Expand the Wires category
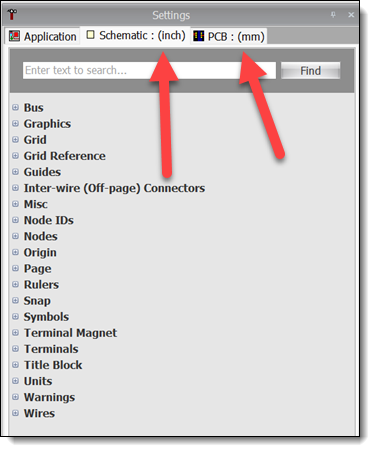This screenshot has width=375, height=452. [x=15, y=413]
